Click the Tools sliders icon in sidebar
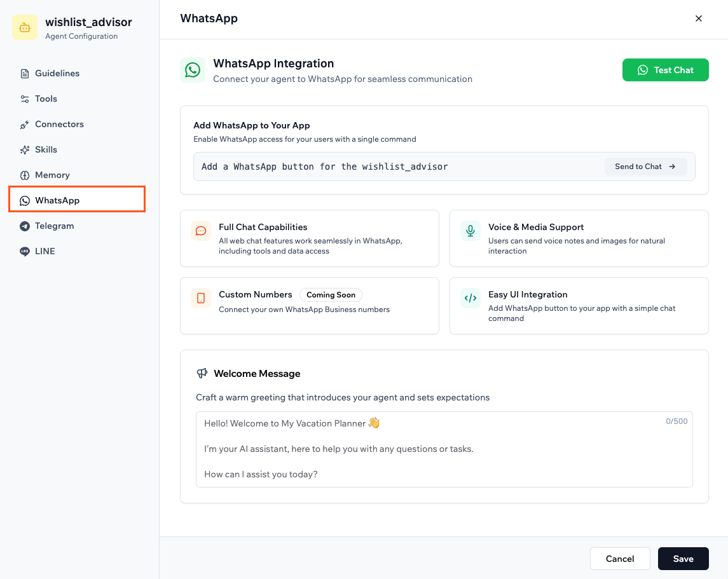728x579 pixels. click(x=25, y=99)
